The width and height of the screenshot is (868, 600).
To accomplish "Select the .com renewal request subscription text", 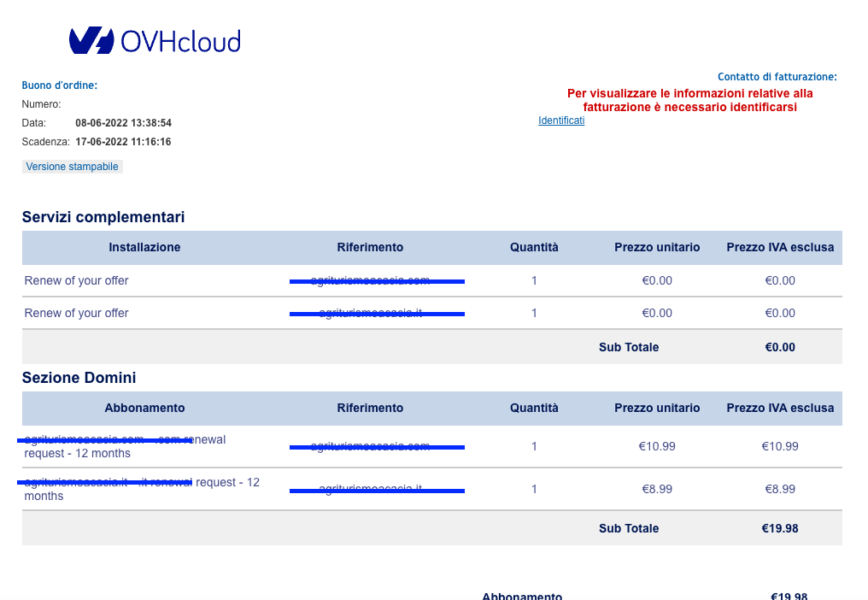I will [x=125, y=446].
